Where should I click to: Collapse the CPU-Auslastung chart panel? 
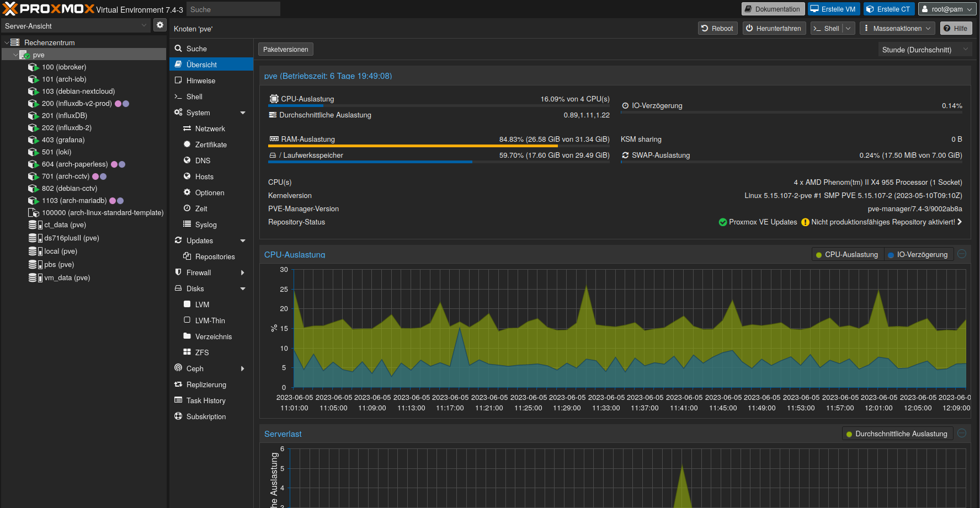pyautogui.click(x=962, y=254)
